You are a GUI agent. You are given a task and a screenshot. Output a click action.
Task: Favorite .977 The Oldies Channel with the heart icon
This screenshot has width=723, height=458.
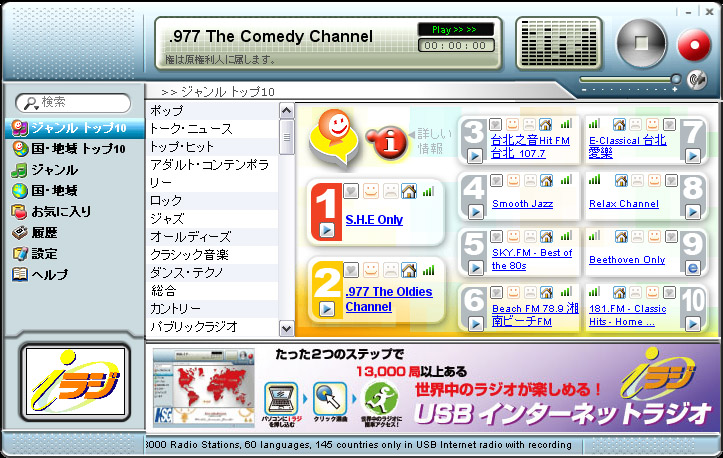[x=351, y=270]
